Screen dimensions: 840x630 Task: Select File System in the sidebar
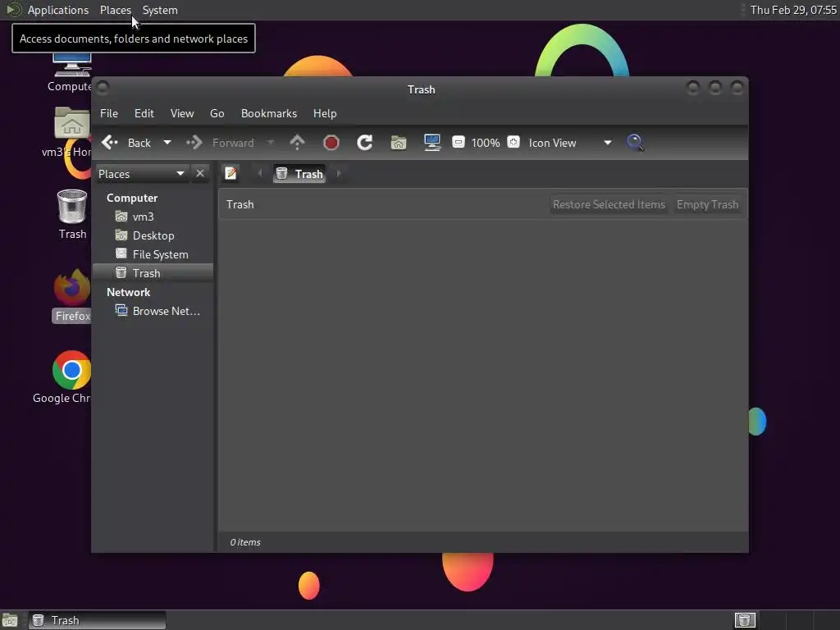coord(153,254)
